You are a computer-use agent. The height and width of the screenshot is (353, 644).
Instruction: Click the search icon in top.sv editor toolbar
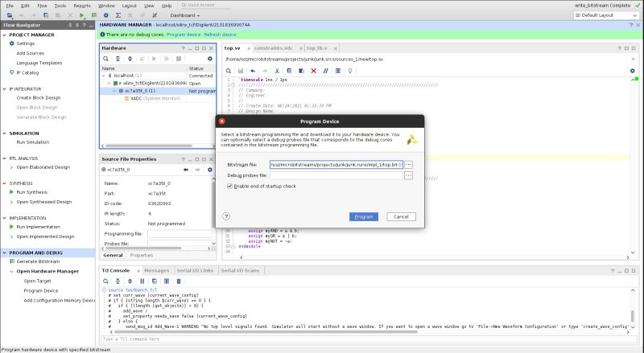(229, 71)
